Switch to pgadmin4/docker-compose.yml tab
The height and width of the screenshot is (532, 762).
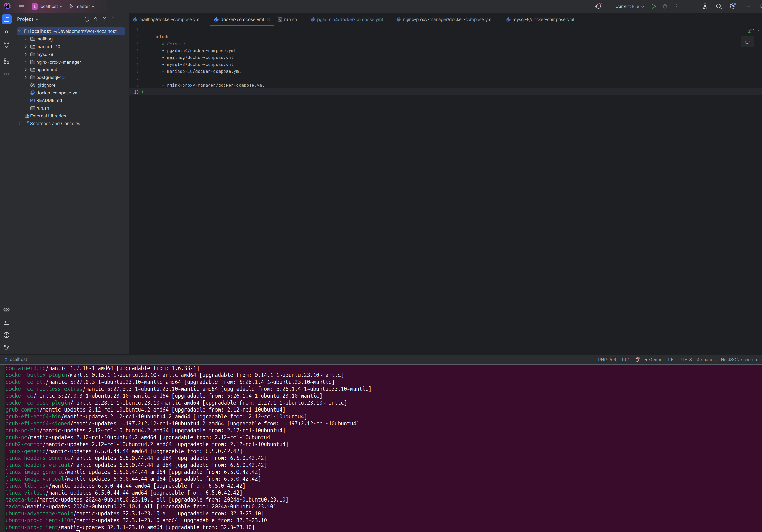click(347, 19)
